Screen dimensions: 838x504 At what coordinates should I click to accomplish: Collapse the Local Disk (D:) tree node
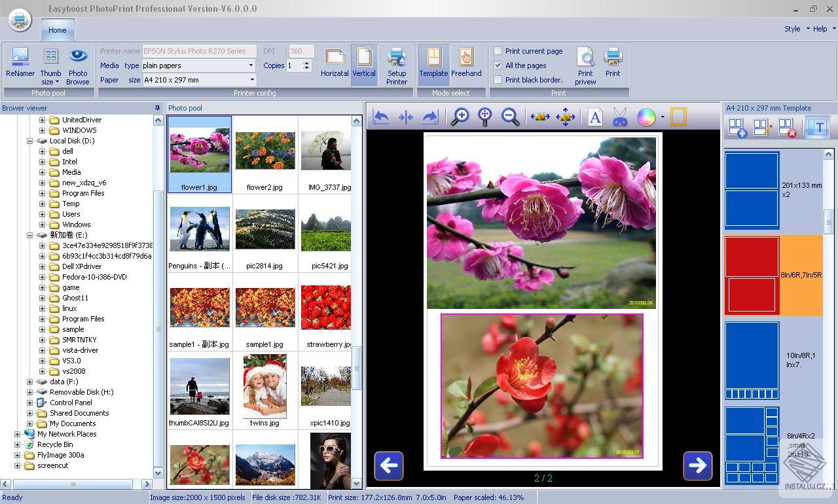(x=30, y=140)
